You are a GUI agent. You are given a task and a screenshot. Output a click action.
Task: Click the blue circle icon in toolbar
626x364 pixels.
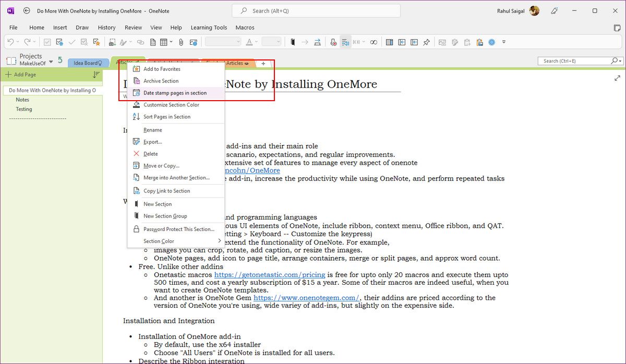(x=491, y=42)
